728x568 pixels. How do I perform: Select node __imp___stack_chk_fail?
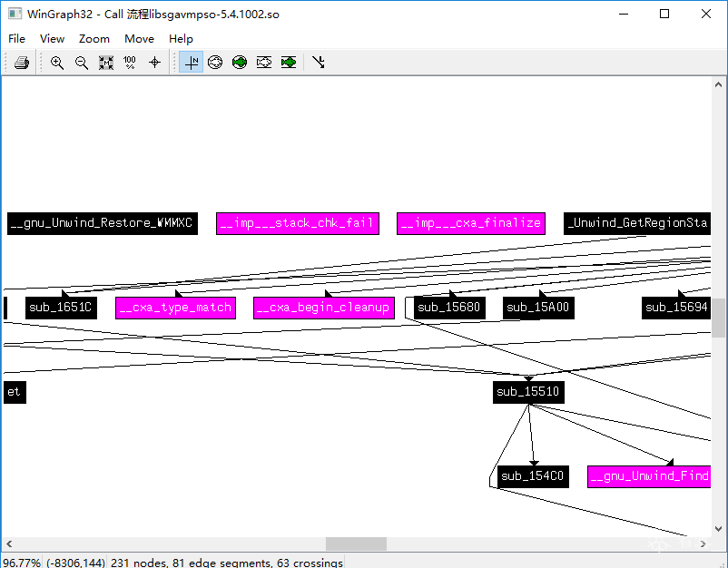pyautogui.click(x=298, y=223)
